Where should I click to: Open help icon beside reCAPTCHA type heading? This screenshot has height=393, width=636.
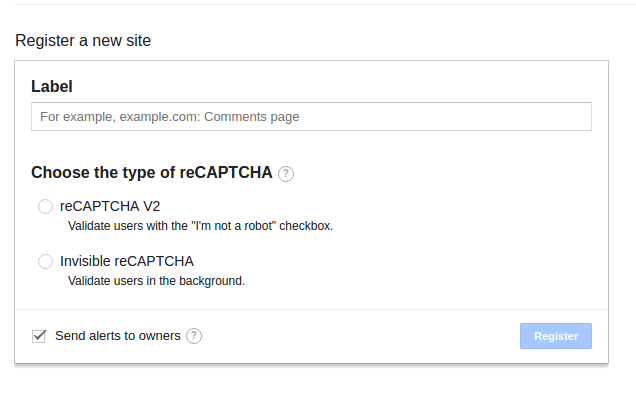click(286, 174)
